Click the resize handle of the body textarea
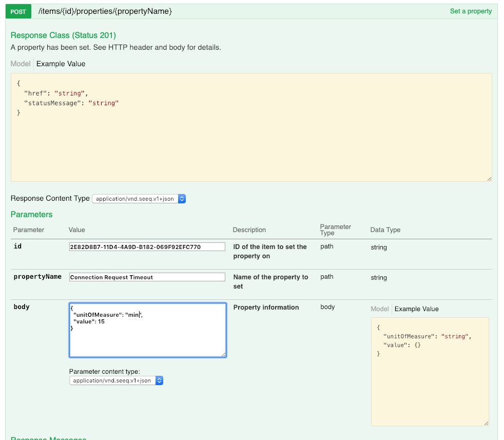The height and width of the screenshot is (440, 504). (x=224, y=354)
